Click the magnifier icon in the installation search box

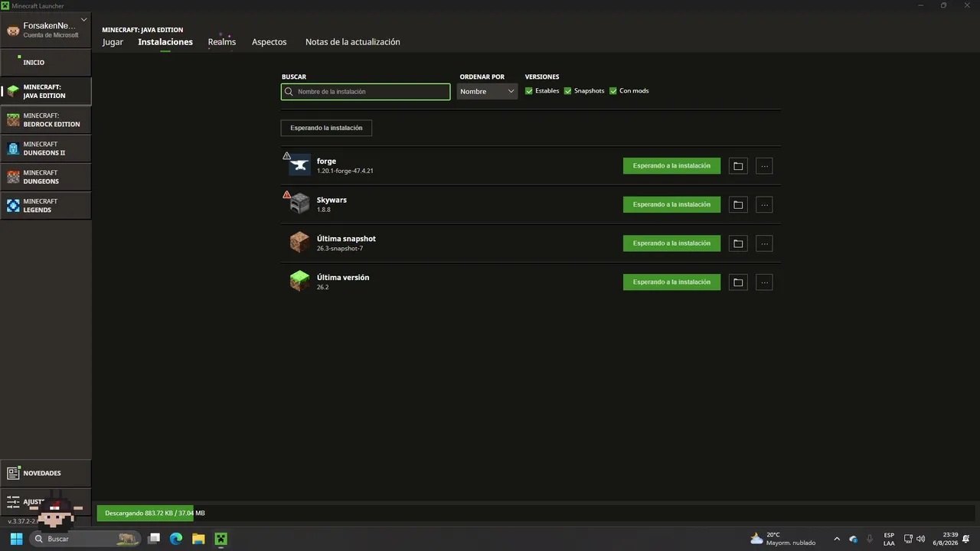point(289,92)
